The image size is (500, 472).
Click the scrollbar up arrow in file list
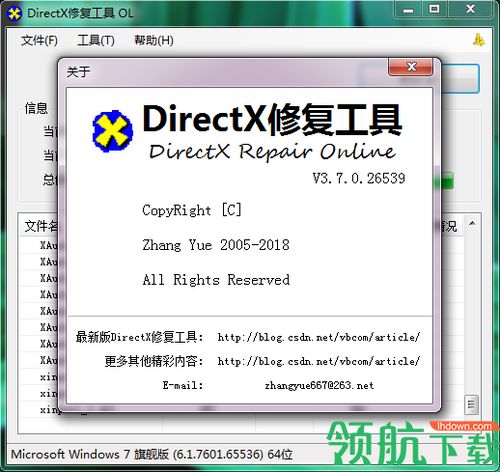click(472, 223)
